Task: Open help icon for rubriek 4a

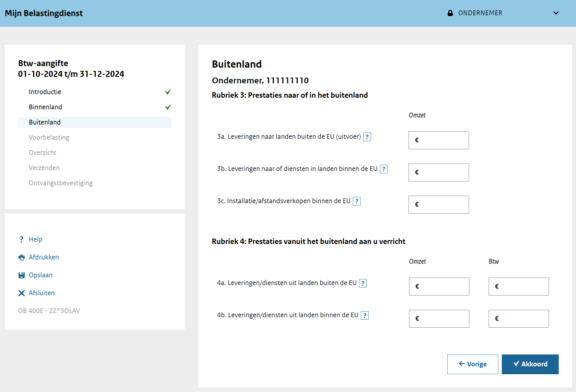Action: (x=363, y=283)
